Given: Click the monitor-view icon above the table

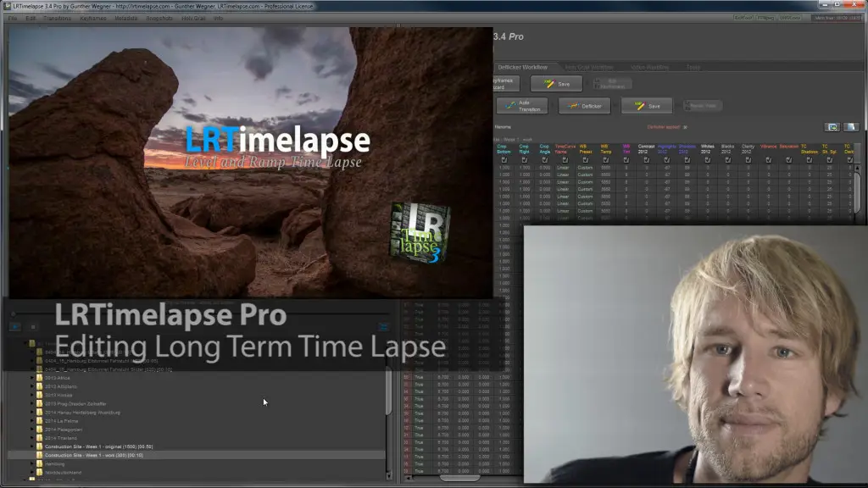Looking at the screenshot, I should (x=832, y=127).
